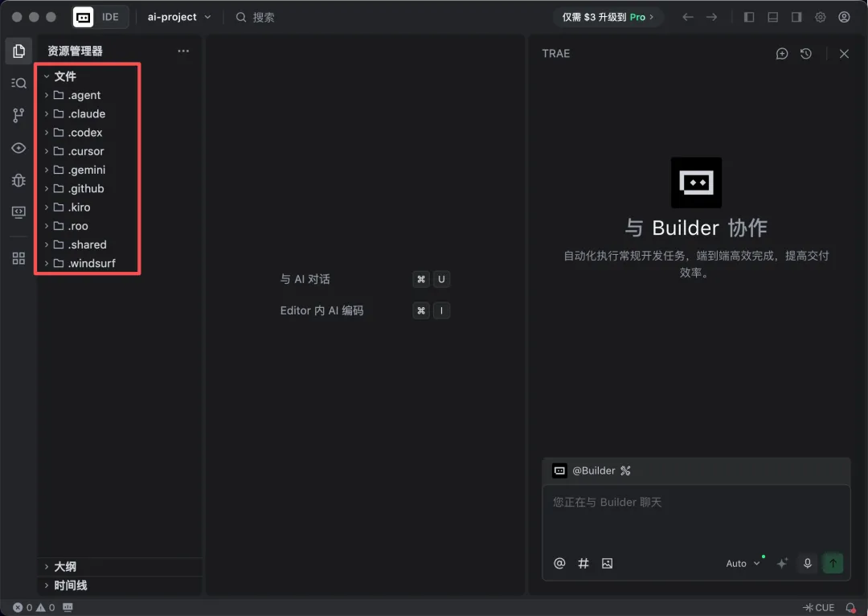Expand the 大纲 outline section
This screenshot has width=868, height=616.
pos(120,567)
